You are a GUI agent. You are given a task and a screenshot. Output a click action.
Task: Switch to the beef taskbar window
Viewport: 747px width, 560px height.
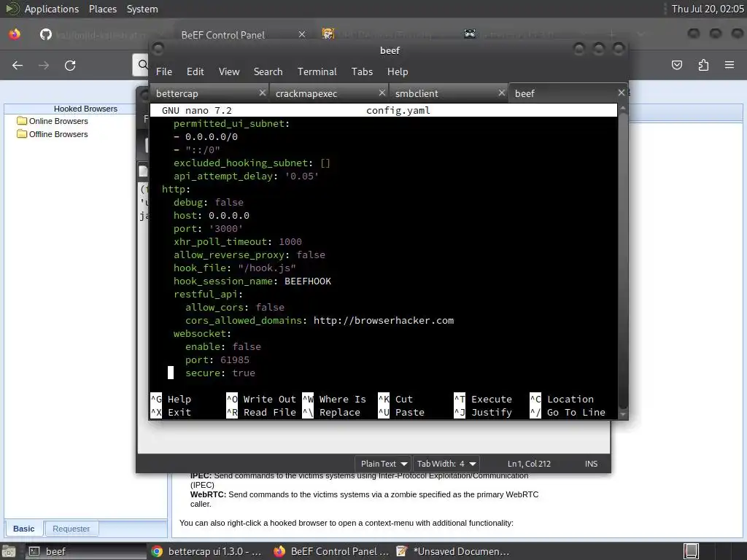tap(86, 551)
